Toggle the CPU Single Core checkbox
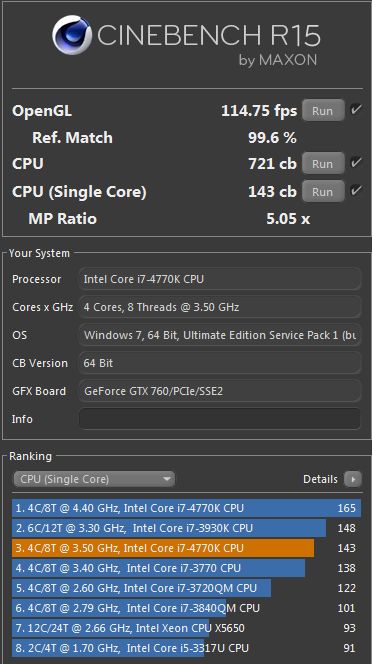372x664 pixels. coord(356,191)
